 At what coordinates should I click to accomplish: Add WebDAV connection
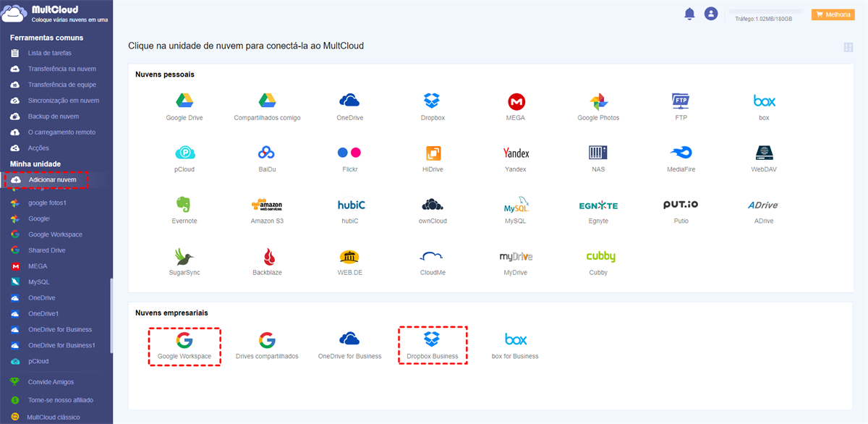click(x=764, y=158)
